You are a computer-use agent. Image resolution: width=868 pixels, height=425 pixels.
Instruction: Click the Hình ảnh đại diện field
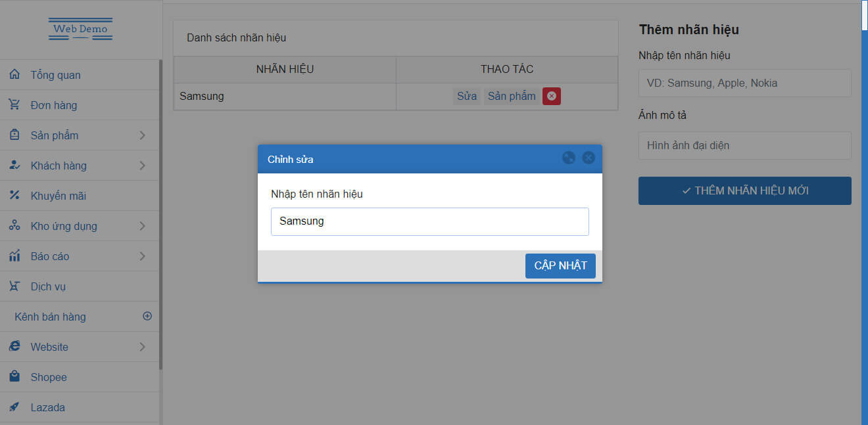point(744,145)
